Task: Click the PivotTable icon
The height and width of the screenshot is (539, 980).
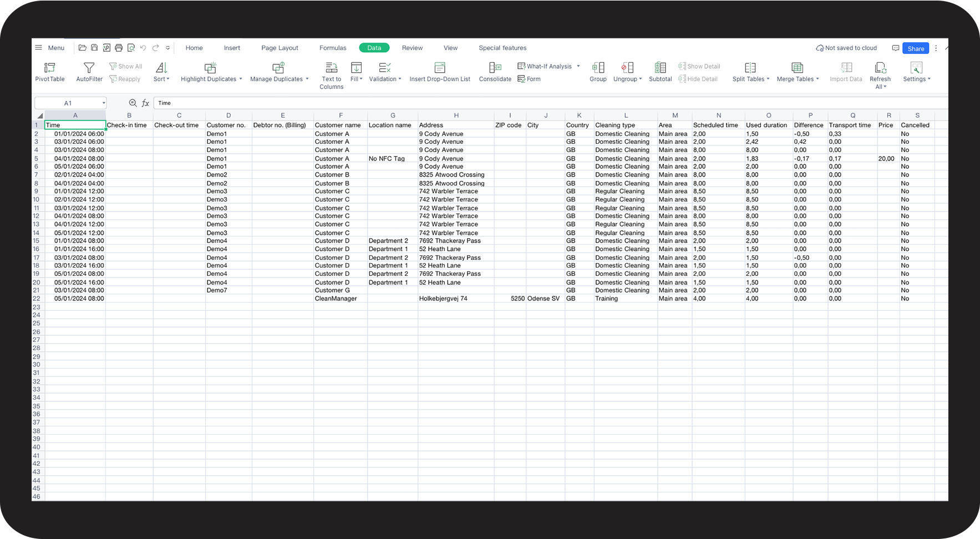Action: coord(50,68)
